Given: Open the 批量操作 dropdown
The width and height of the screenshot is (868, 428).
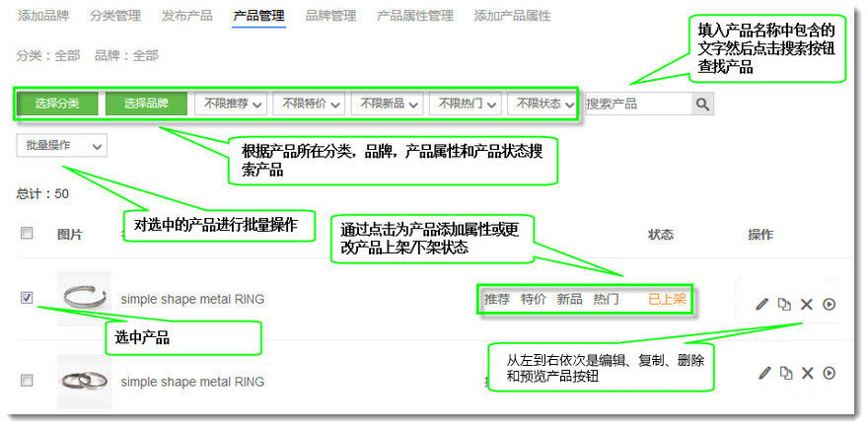Looking at the screenshot, I should 62,146.
